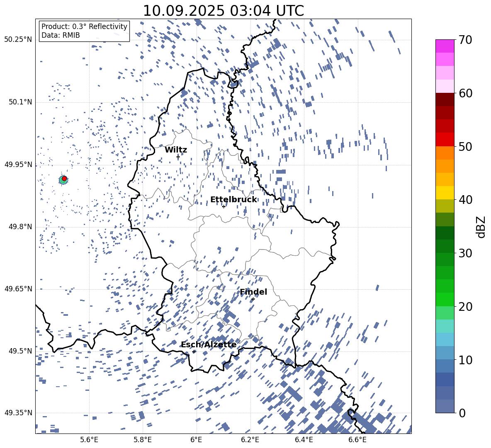Viewport: 491px width, 448px height.
Task: Click the 49.65°N latitude label
Action: coord(18,289)
